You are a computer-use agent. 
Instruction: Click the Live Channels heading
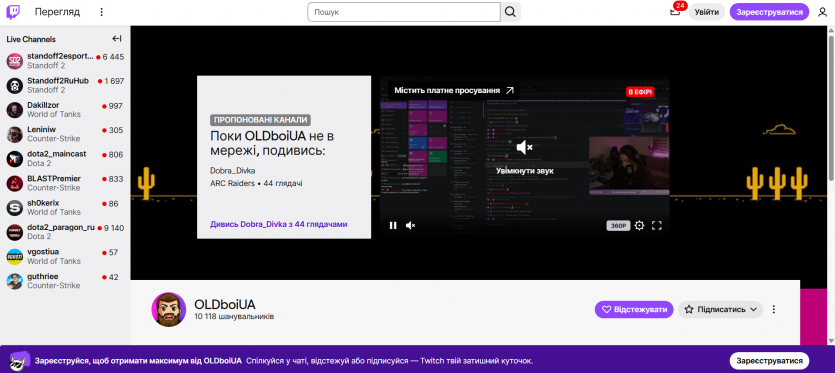click(31, 39)
